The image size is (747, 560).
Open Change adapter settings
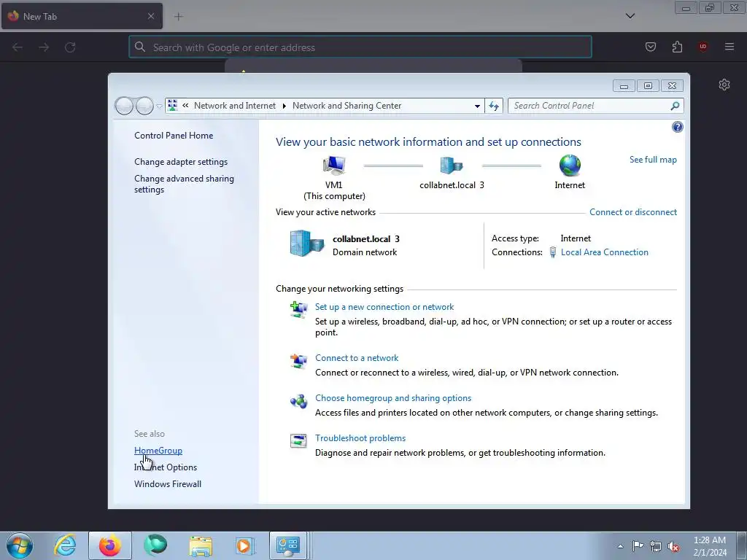(181, 162)
